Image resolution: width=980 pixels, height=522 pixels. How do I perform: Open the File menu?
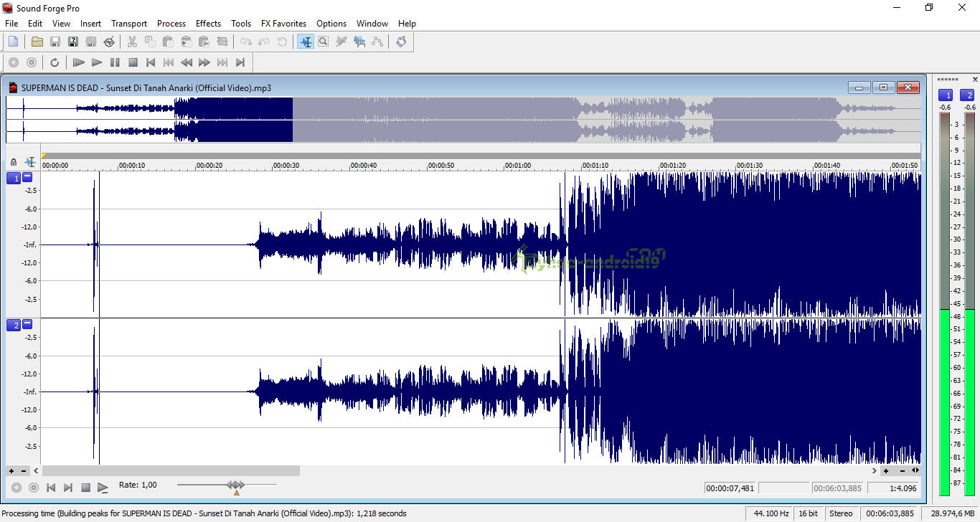[11, 24]
